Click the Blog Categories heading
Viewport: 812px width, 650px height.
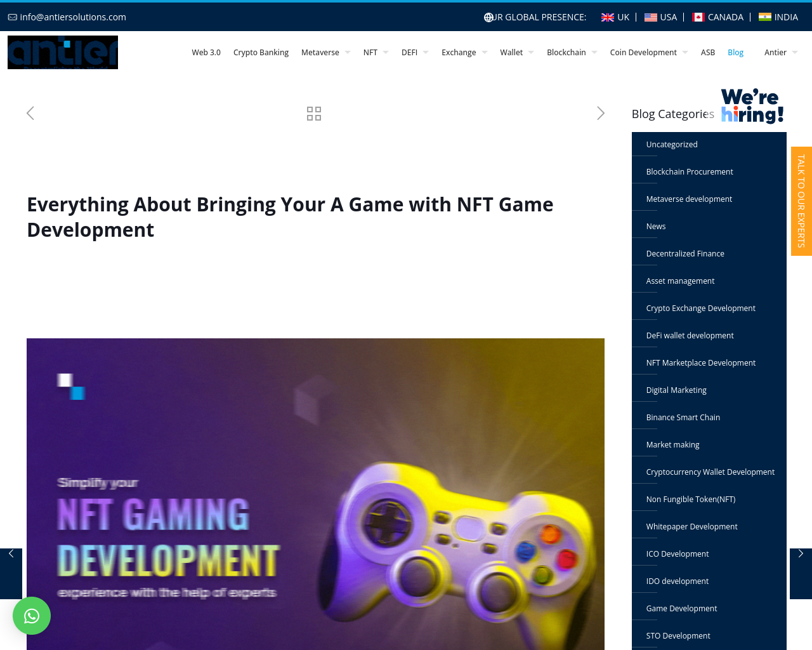click(673, 114)
